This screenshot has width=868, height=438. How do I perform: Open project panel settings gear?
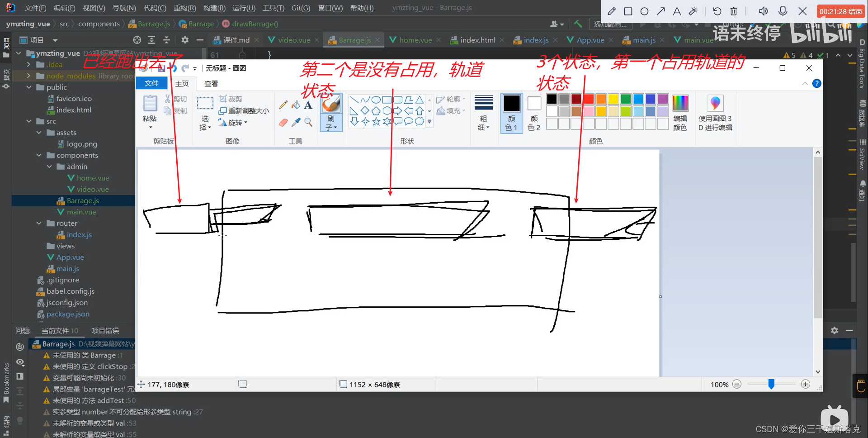(185, 40)
